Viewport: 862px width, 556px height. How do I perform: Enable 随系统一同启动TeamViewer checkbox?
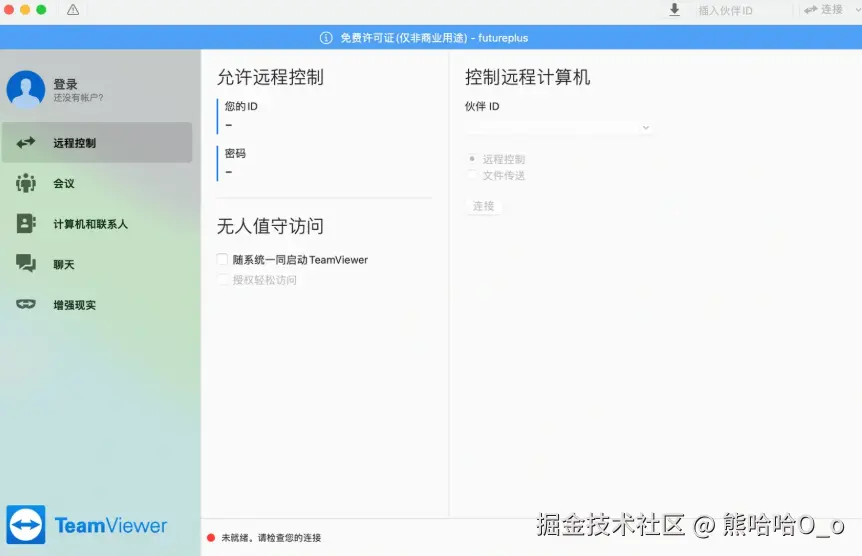(222, 259)
